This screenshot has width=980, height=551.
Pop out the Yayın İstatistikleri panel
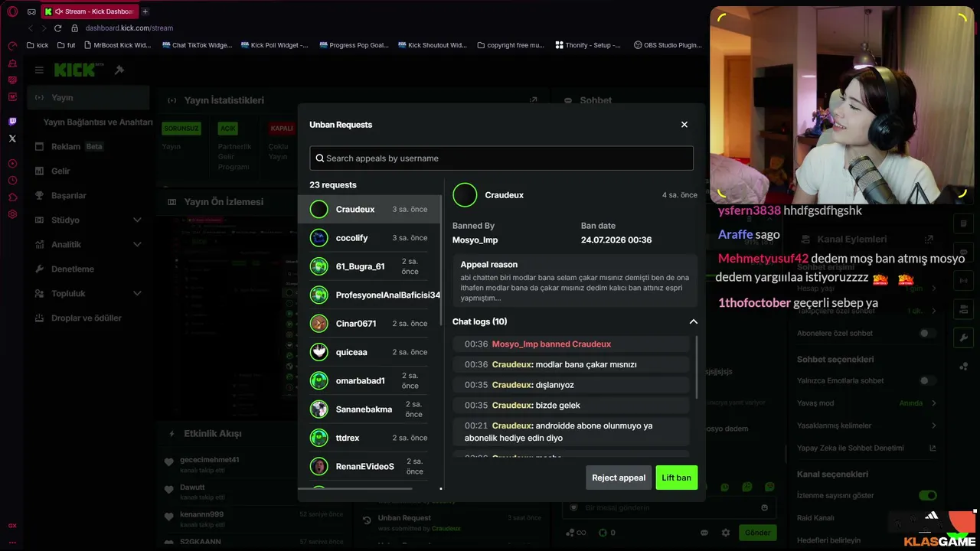tap(534, 100)
